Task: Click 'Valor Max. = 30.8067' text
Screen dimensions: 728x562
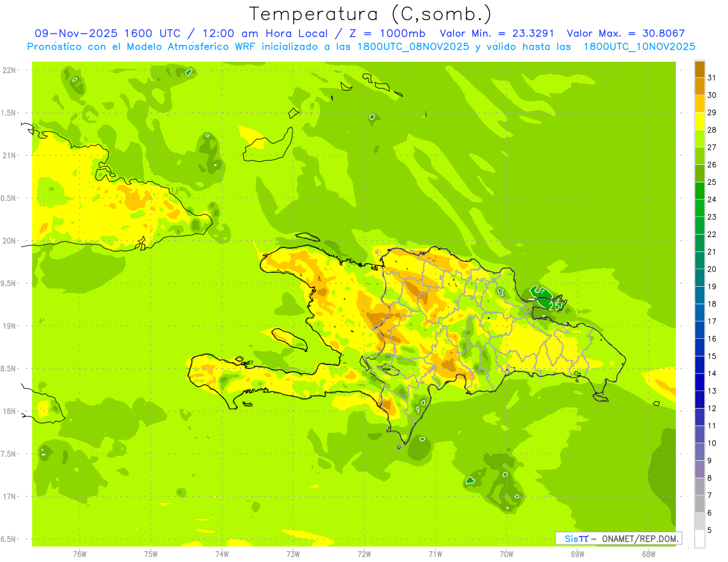Action: tap(625, 33)
